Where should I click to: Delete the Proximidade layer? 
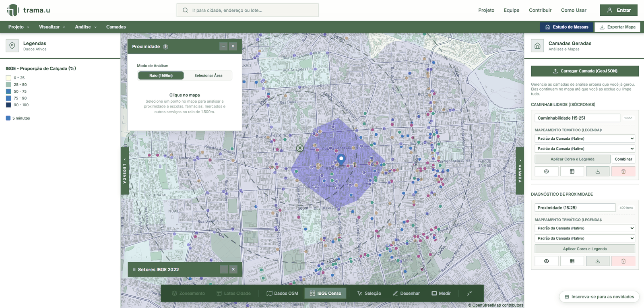coord(623,261)
